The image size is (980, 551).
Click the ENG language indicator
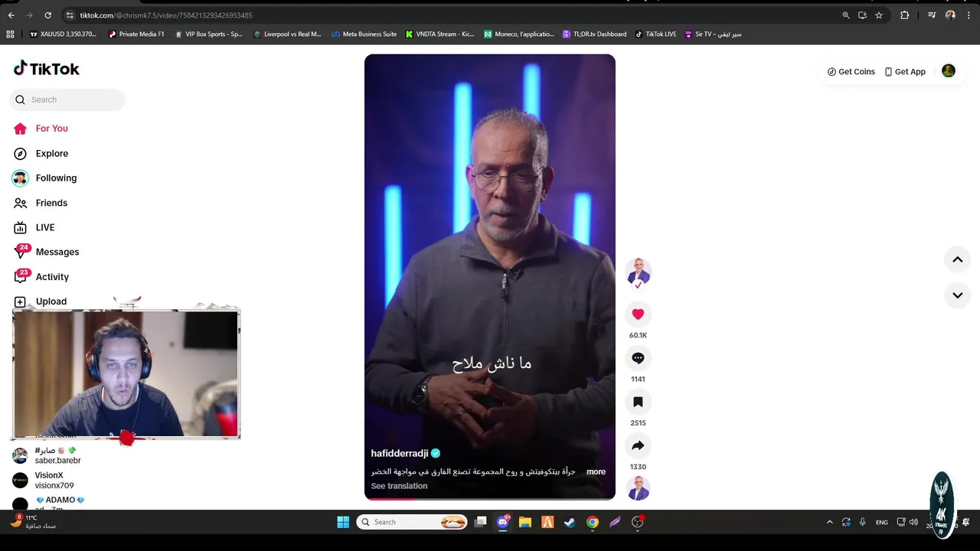882,522
